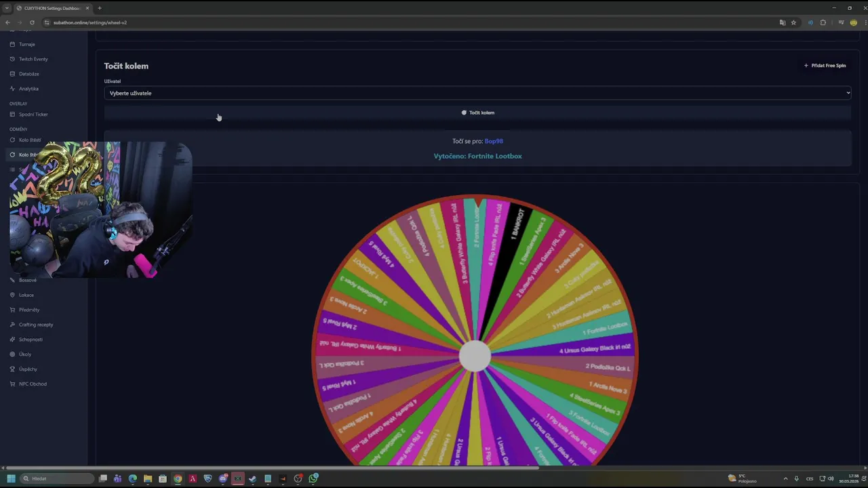Click the taskbar weather widget

tap(743, 479)
